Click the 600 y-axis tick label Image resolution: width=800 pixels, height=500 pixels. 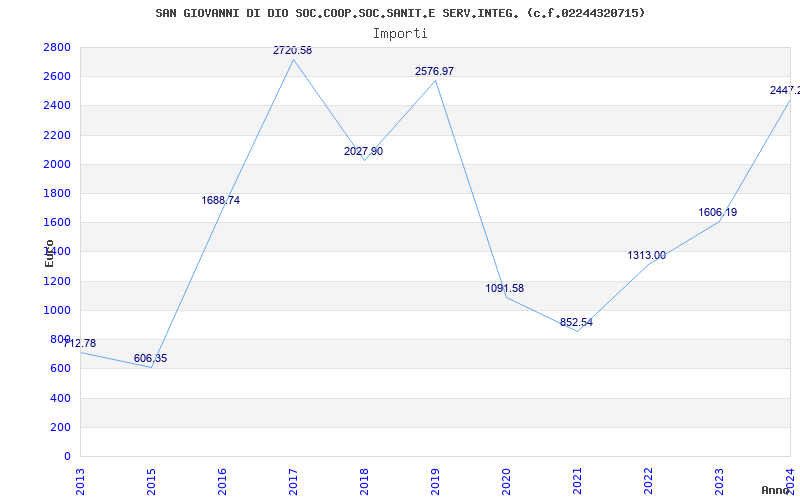(61, 368)
